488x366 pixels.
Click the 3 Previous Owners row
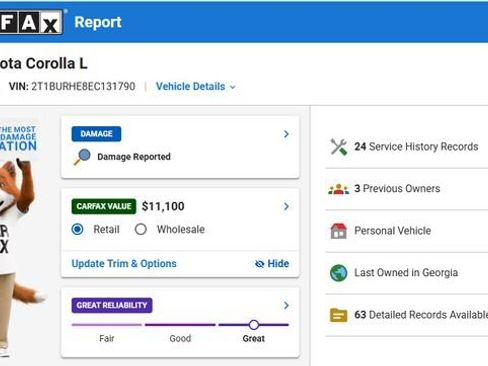click(x=407, y=189)
